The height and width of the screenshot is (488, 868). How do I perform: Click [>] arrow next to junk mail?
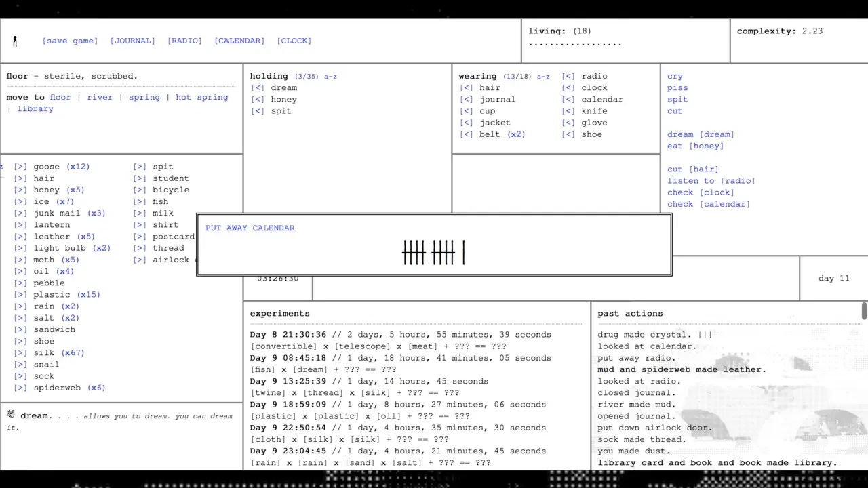(x=20, y=213)
